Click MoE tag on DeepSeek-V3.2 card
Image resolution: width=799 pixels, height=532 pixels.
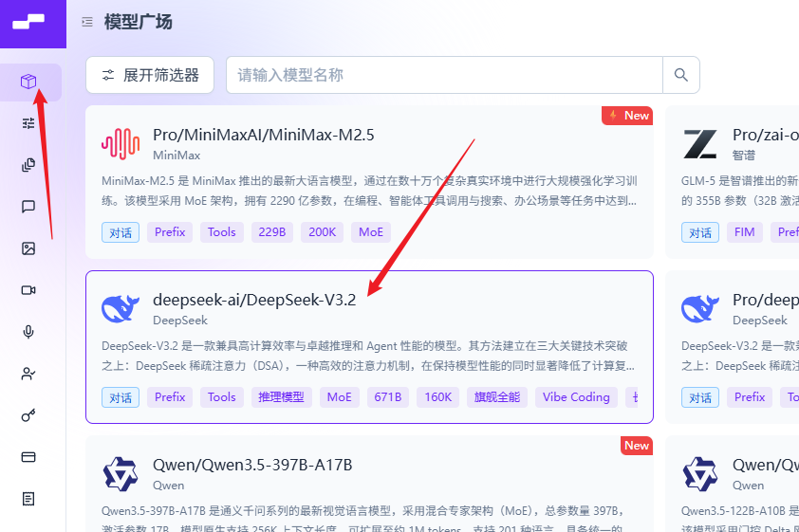[340, 397]
